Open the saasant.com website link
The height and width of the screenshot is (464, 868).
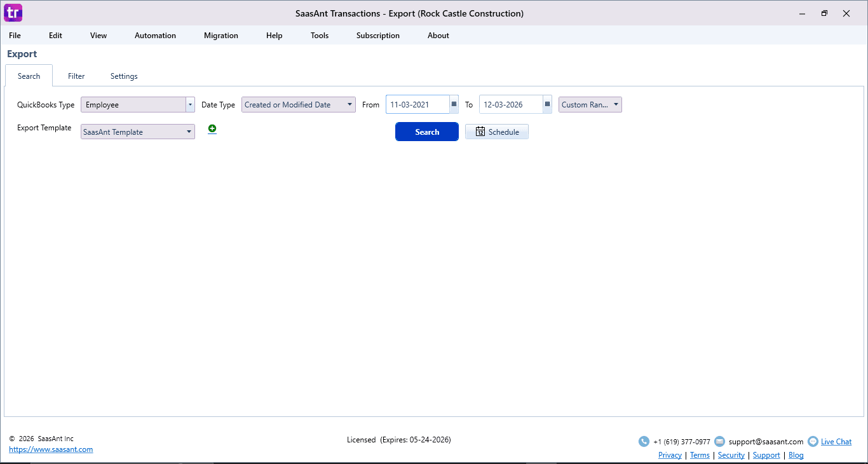click(x=51, y=449)
